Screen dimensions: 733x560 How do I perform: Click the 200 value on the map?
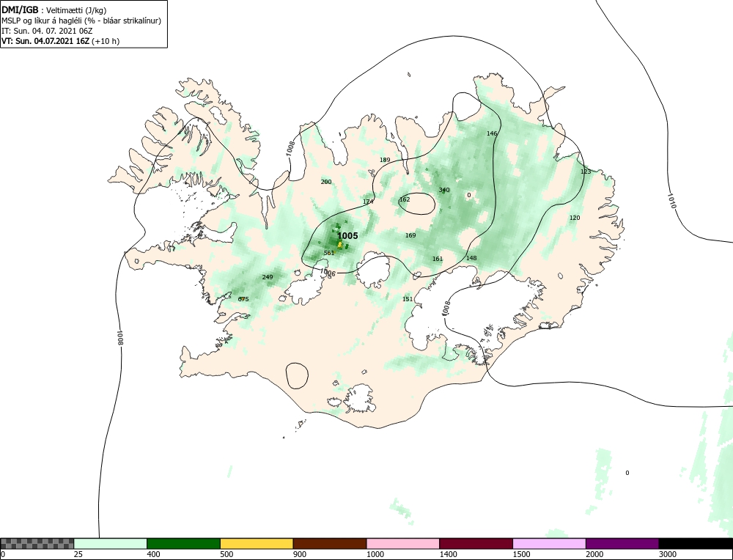click(x=326, y=182)
